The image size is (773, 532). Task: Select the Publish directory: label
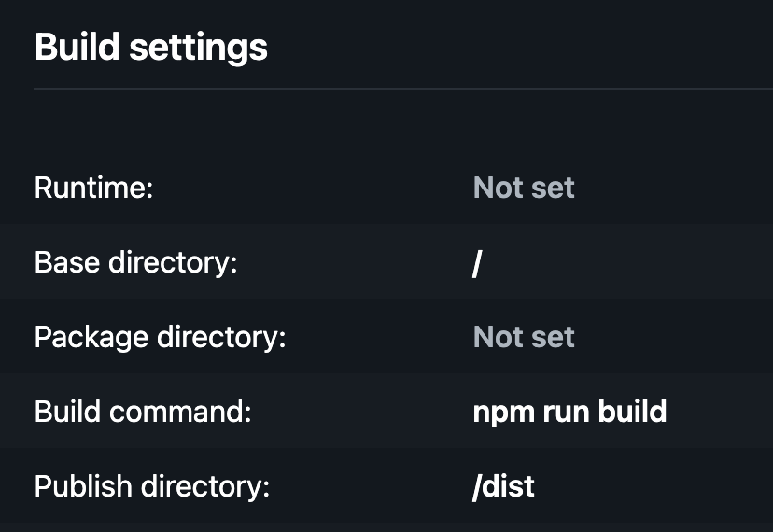click(x=152, y=487)
